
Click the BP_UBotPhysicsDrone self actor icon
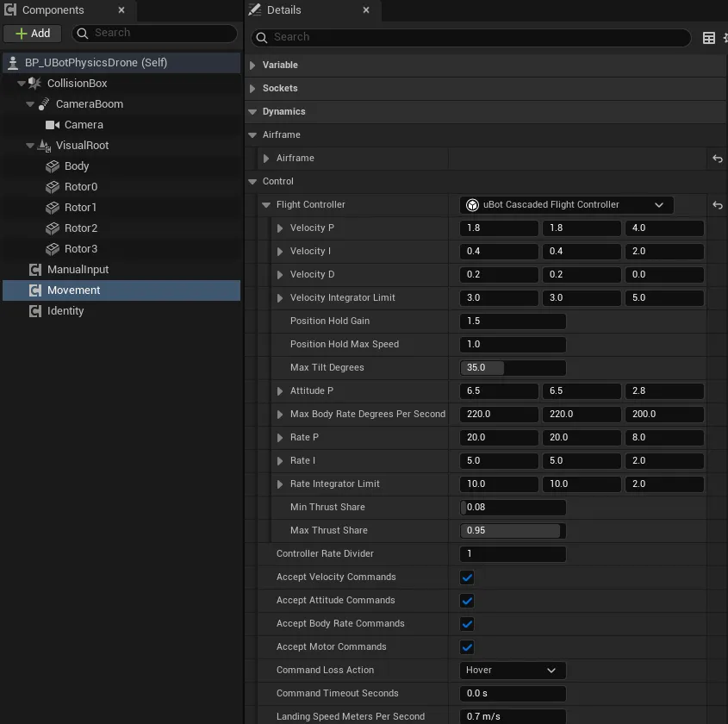click(13, 63)
